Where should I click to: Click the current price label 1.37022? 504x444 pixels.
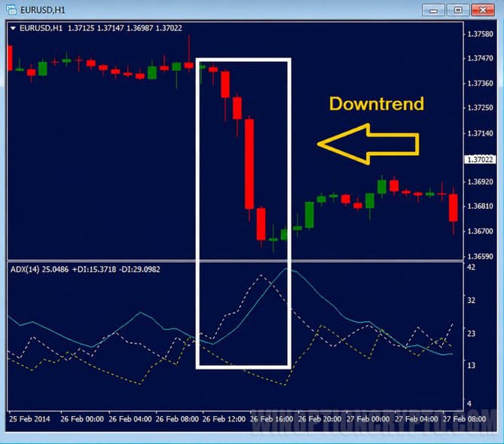tap(480, 159)
